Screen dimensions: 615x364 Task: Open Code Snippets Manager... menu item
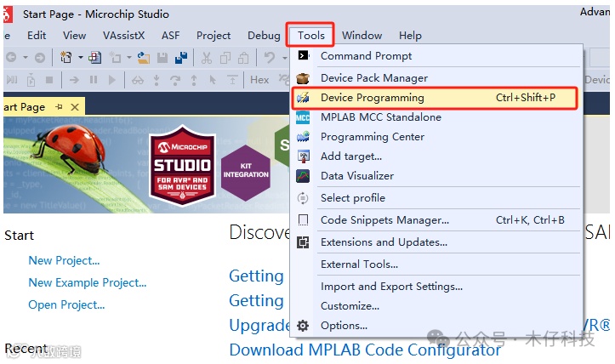436,220
